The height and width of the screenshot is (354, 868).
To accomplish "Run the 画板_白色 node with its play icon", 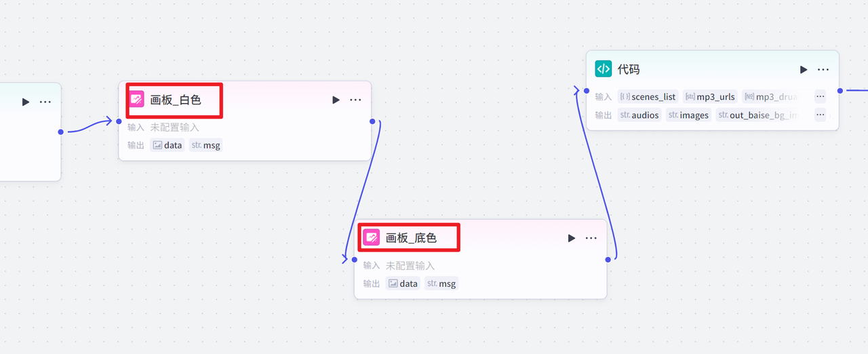I will [336, 100].
